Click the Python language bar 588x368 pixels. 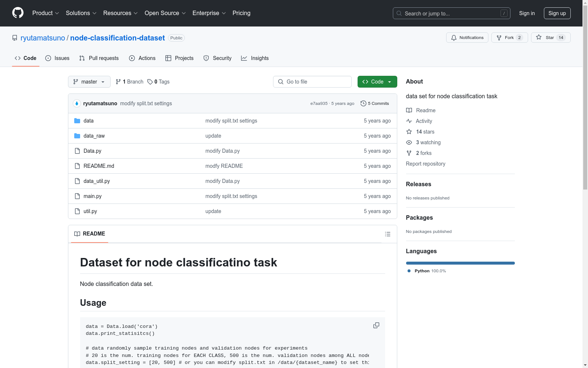[460, 263]
